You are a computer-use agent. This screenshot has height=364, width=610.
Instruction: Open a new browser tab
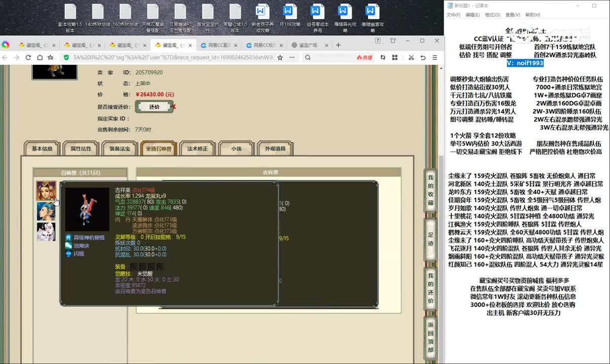pos(338,45)
